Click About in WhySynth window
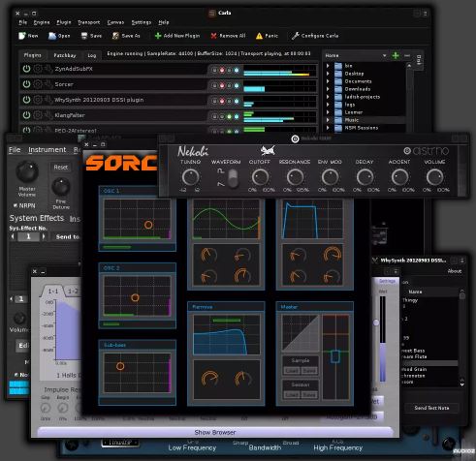 coord(455,271)
